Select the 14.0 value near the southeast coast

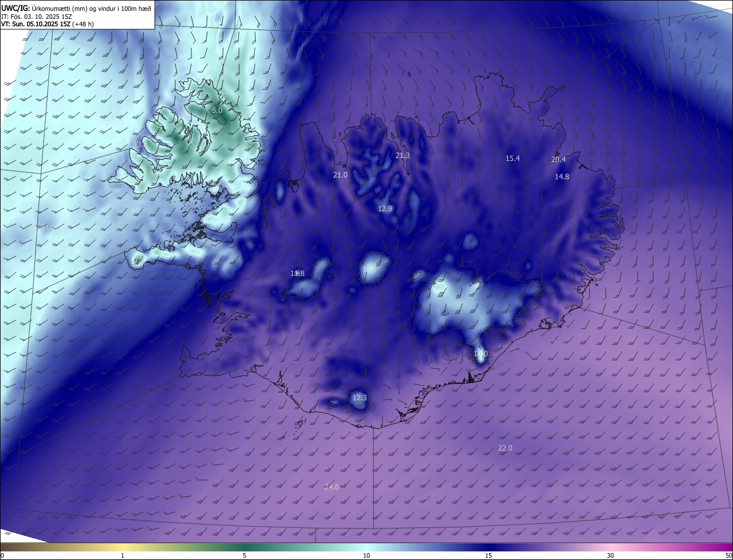[x=480, y=354]
